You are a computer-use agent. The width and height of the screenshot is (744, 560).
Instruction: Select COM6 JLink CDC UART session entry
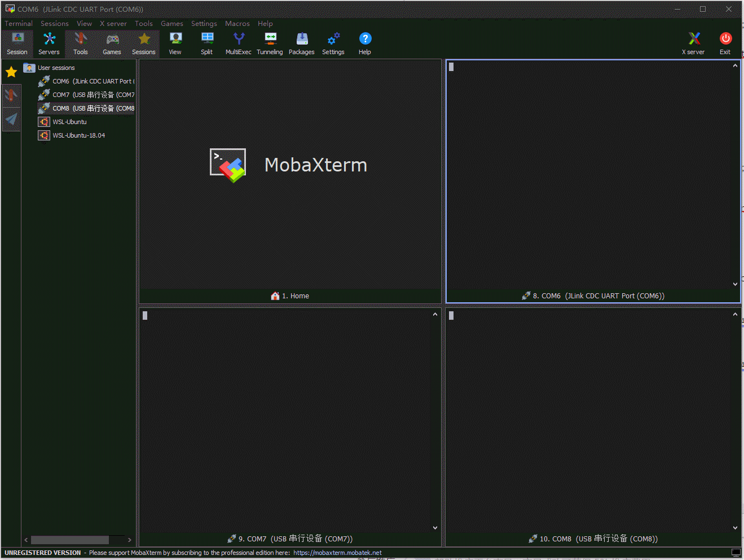86,81
